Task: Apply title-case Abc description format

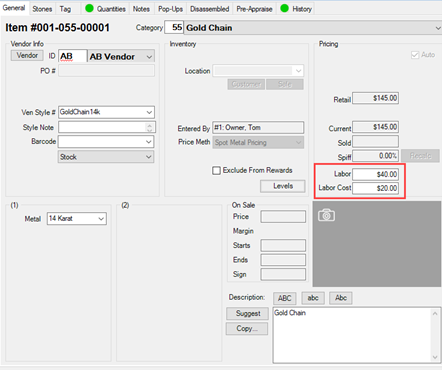Action: [x=341, y=298]
